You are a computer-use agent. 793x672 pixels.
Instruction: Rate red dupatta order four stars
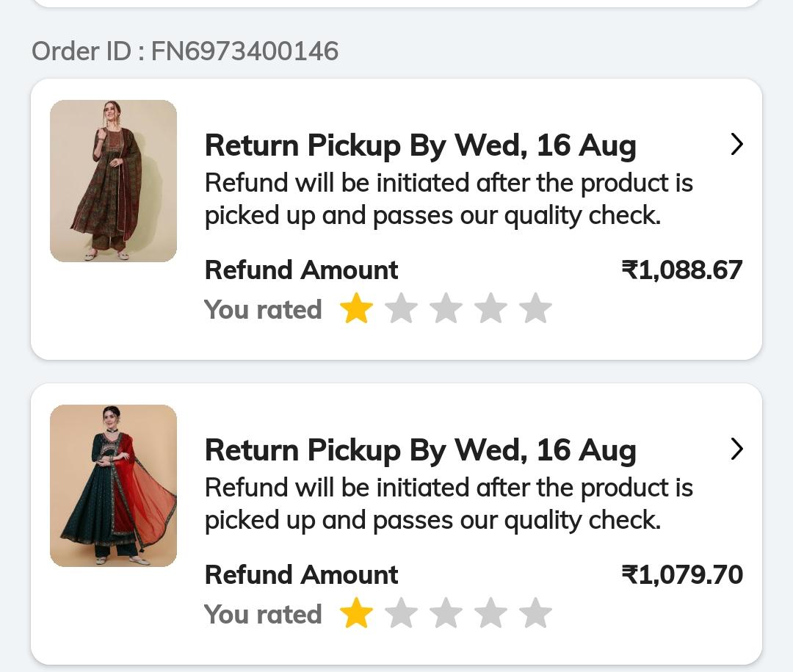(490, 613)
